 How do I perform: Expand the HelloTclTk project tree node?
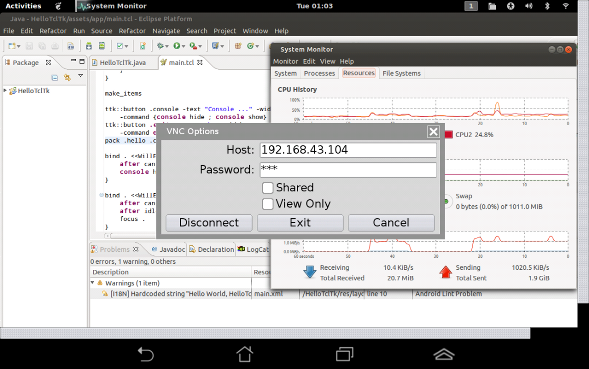(5, 90)
